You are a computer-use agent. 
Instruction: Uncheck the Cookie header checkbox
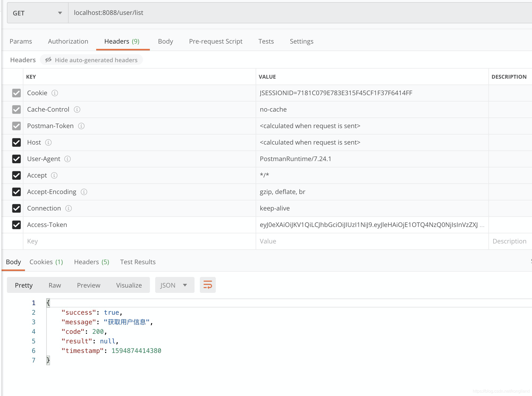coord(16,93)
